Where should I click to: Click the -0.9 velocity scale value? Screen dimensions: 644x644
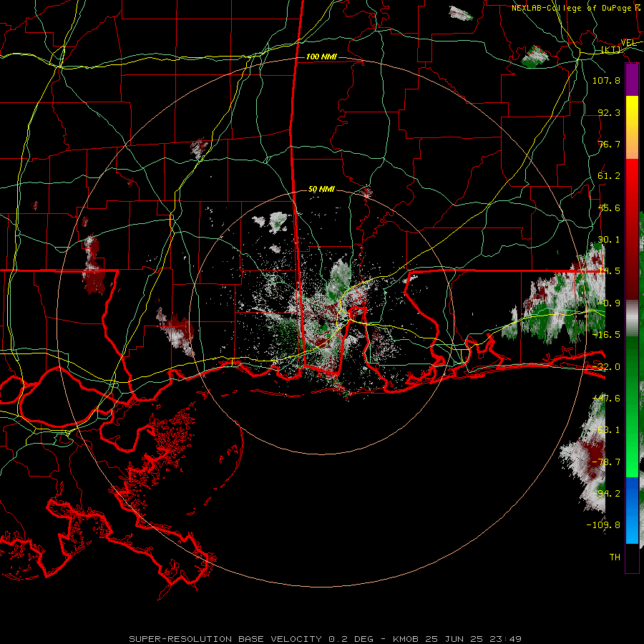(x=609, y=303)
